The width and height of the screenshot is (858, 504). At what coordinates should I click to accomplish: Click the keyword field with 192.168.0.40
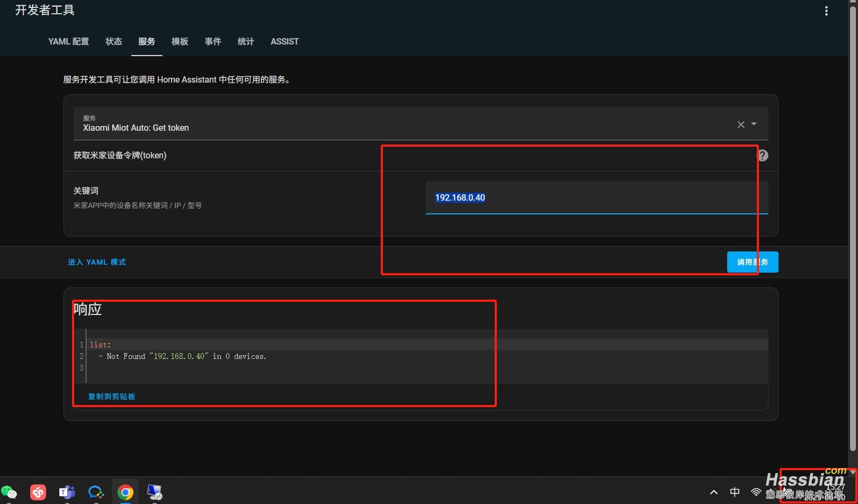[x=597, y=197]
